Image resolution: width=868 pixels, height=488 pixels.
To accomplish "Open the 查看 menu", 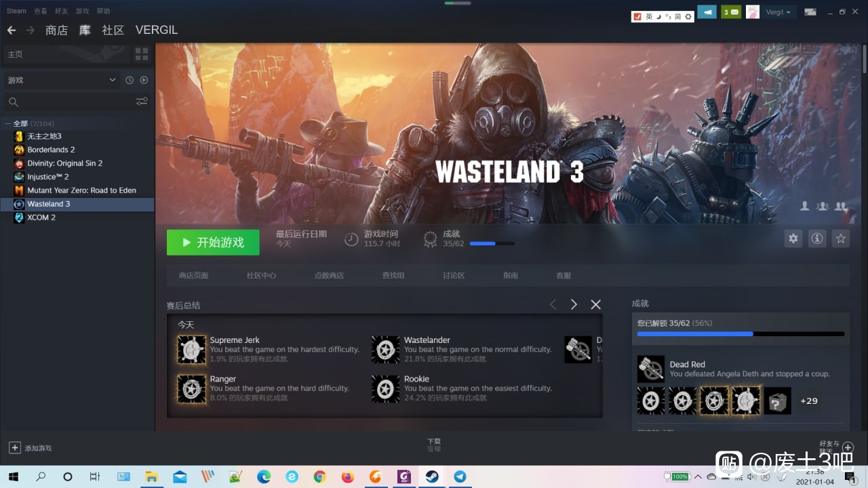I will coord(41,11).
